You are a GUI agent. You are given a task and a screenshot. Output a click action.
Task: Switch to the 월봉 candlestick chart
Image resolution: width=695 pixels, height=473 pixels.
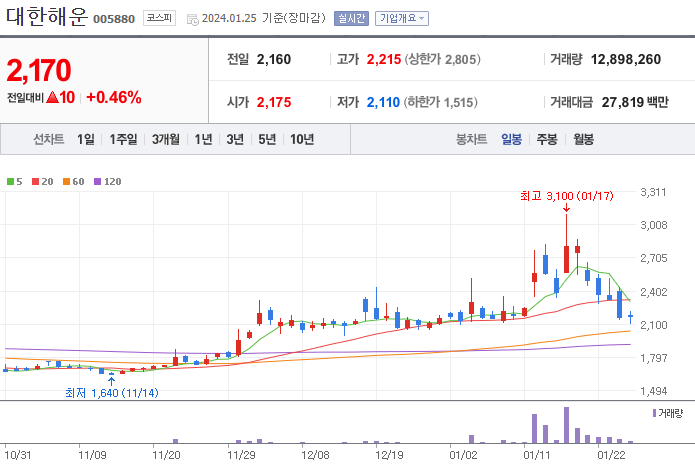pos(583,140)
